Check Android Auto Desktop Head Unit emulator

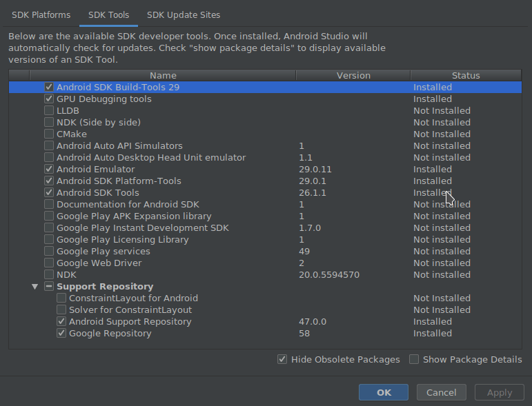pyautogui.click(x=49, y=157)
